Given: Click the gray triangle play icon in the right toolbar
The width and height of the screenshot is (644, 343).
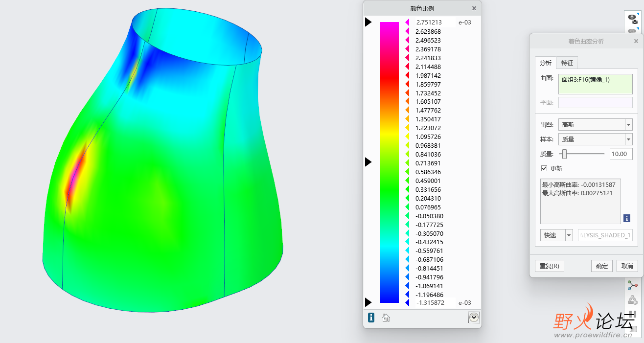Looking at the screenshot, I should pyautogui.click(x=633, y=300).
